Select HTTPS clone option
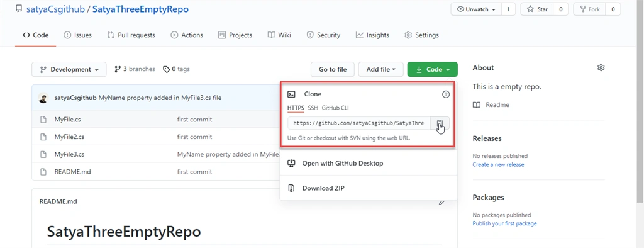The image size is (644, 248). tap(296, 108)
